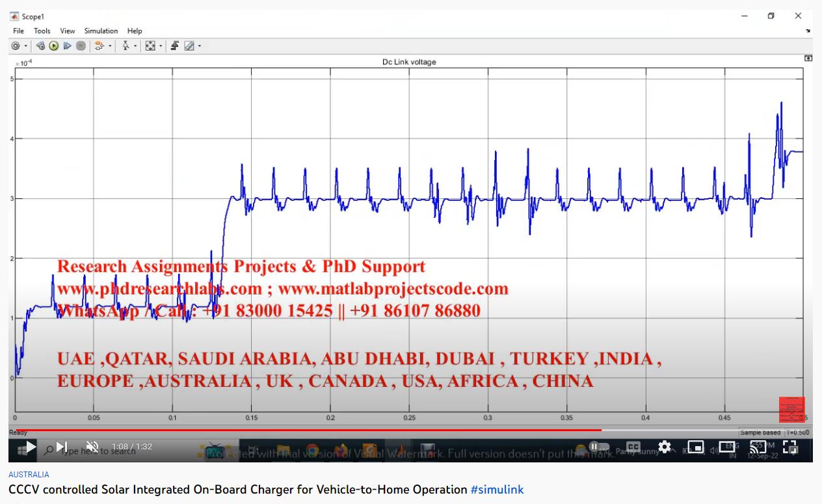
Task: Click the Dc Link voltage plot title
Action: click(409, 62)
